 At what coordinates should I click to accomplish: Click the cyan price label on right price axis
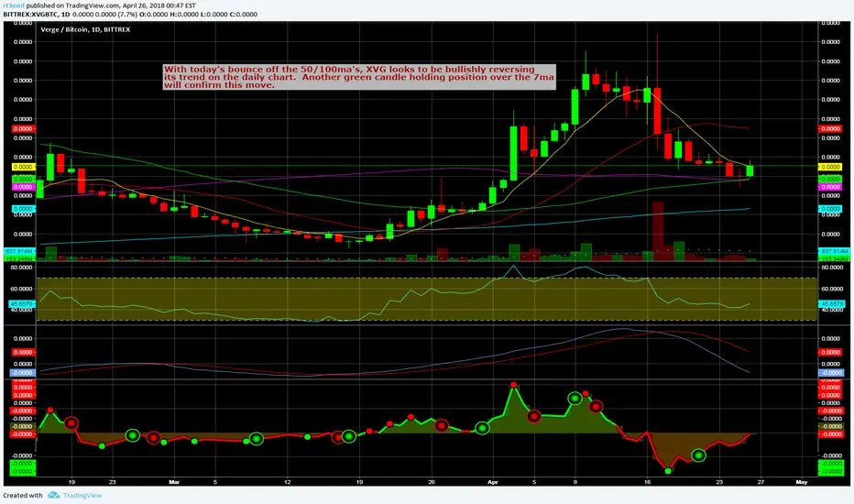[x=830, y=209]
